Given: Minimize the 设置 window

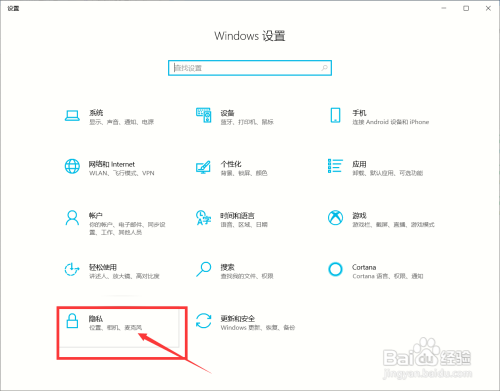Looking at the screenshot, I should point(444,8).
